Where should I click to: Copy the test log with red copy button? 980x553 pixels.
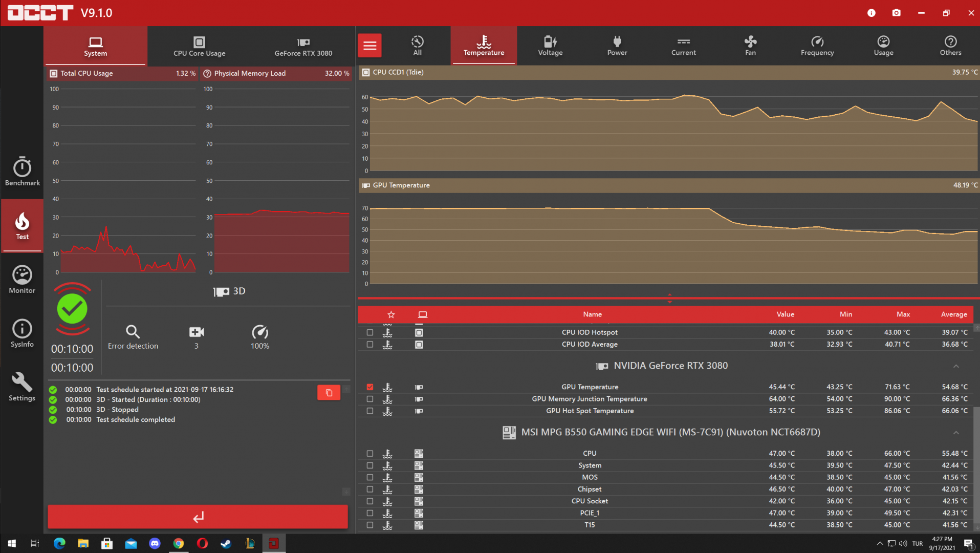click(x=329, y=393)
